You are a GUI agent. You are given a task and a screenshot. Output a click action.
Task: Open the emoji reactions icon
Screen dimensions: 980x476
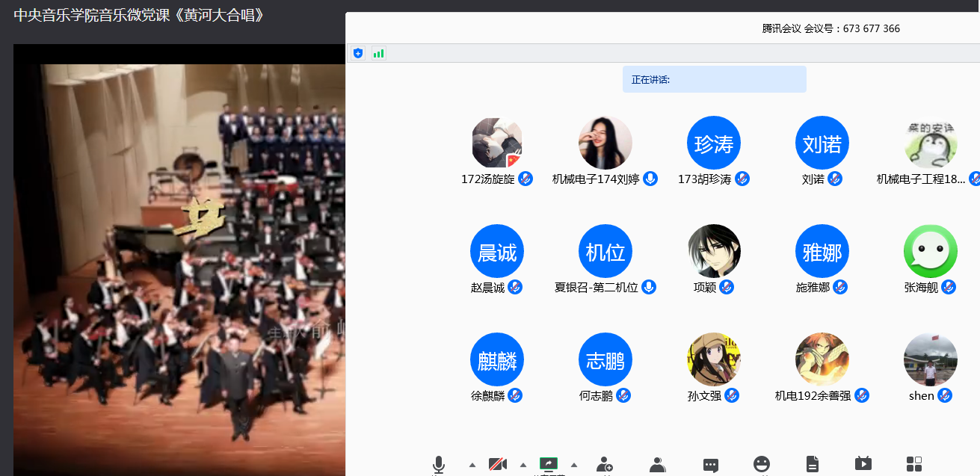762,465
